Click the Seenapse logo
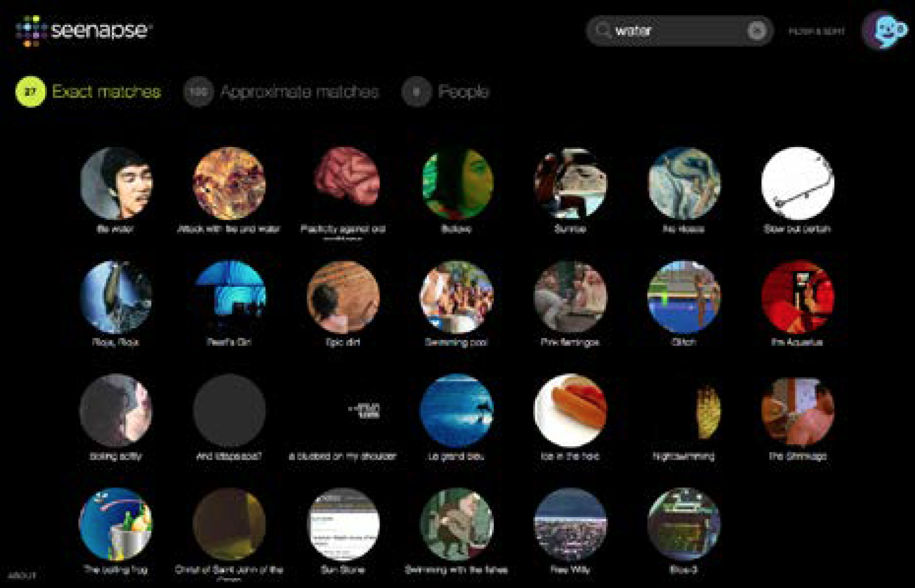Viewport: 915px width, 588px height. [x=84, y=31]
